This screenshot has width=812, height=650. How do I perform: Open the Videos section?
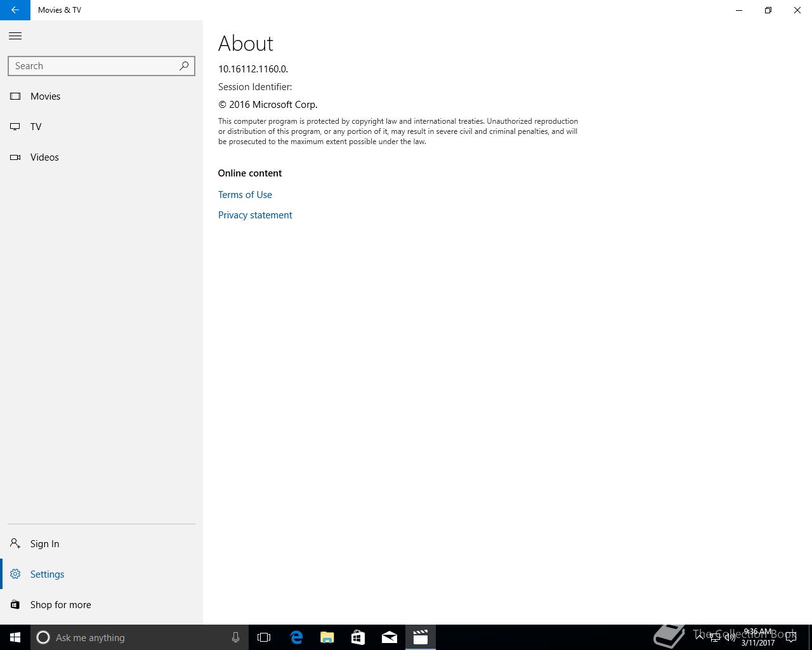click(x=101, y=157)
